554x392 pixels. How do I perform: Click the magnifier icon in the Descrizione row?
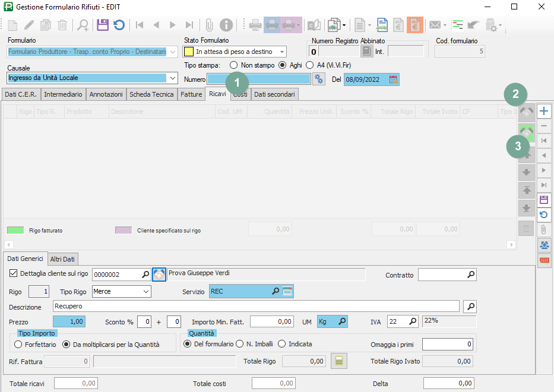(469, 306)
